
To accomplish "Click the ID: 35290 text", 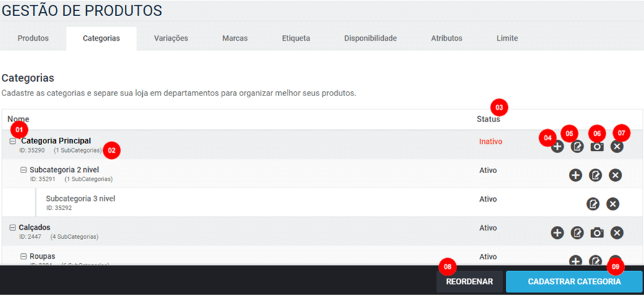I will click(32, 150).
